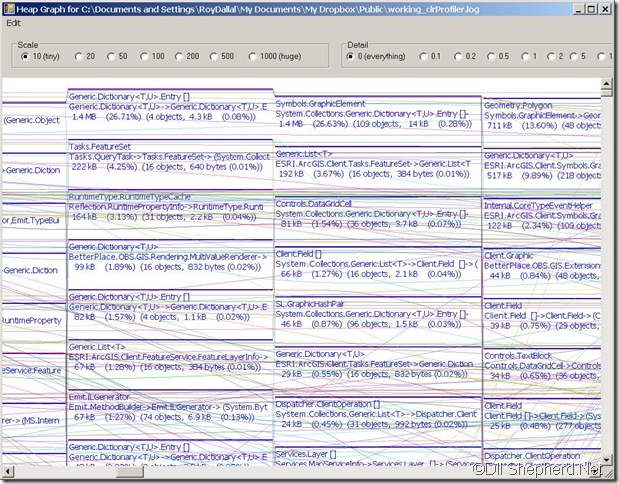Select the Generic.Dictionary<T,U> 99 kB node

170,265
